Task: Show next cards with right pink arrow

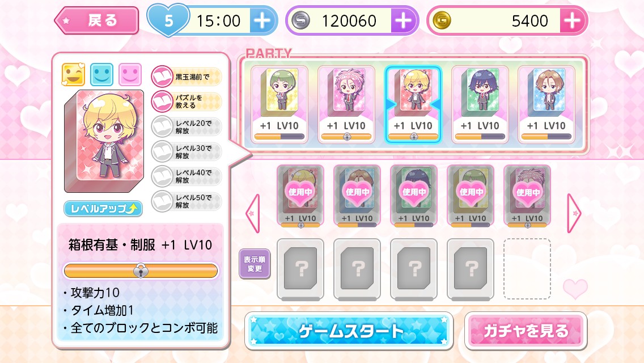Action: (x=574, y=213)
